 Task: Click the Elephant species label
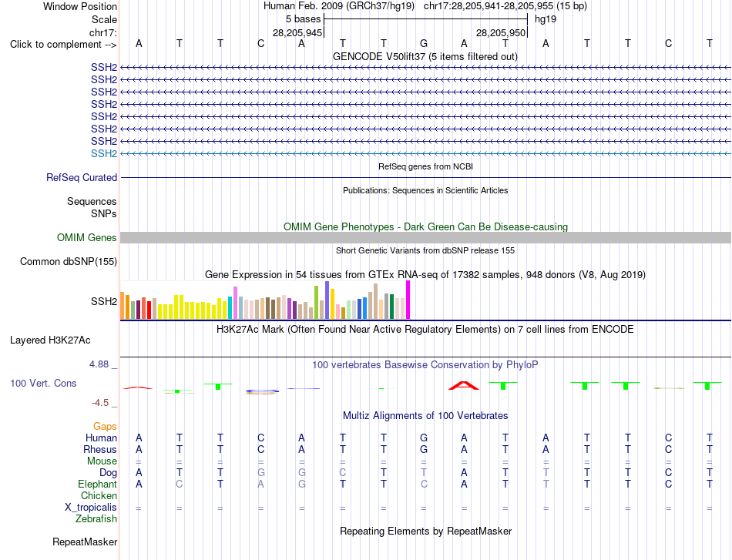coord(98,484)
